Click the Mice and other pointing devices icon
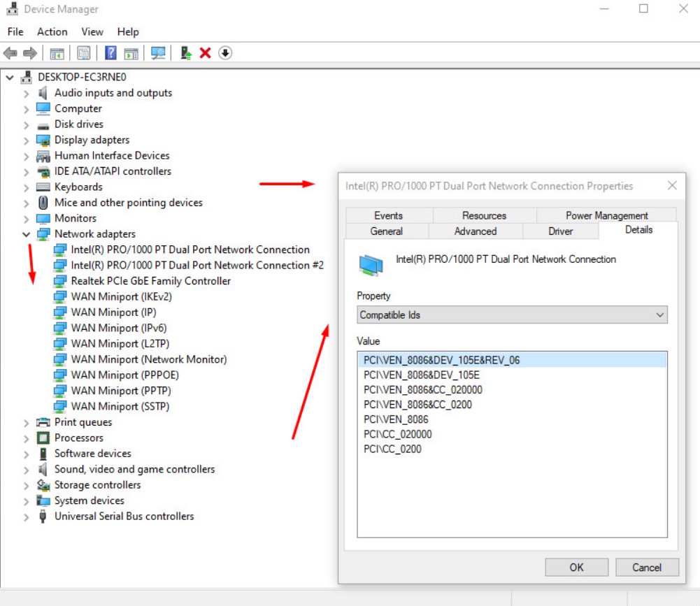 point(43,203)
